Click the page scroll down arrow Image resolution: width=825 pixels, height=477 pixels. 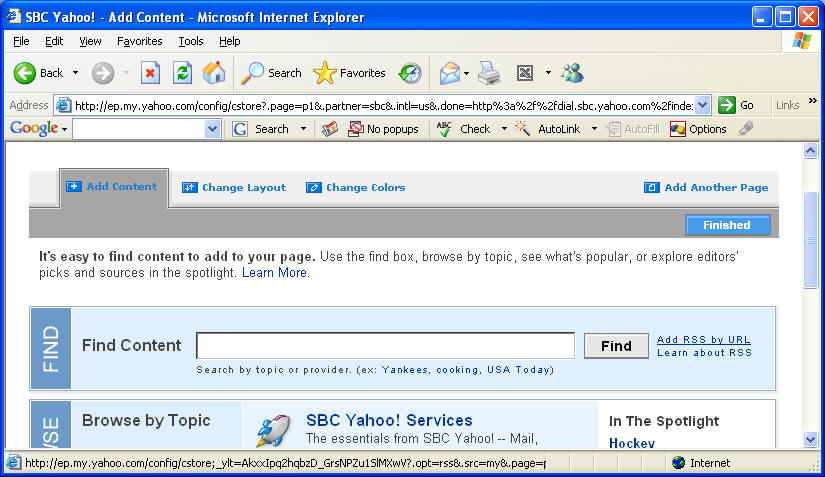coord(811,439)
